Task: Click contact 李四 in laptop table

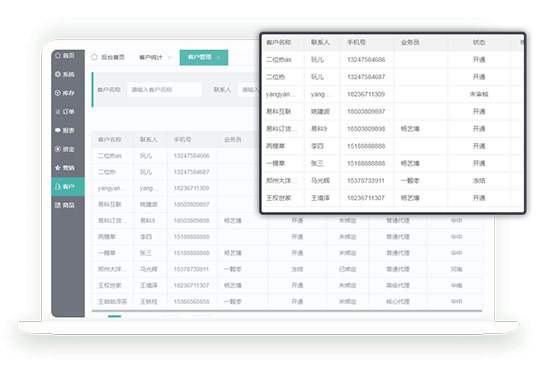Action: point(146,237)
